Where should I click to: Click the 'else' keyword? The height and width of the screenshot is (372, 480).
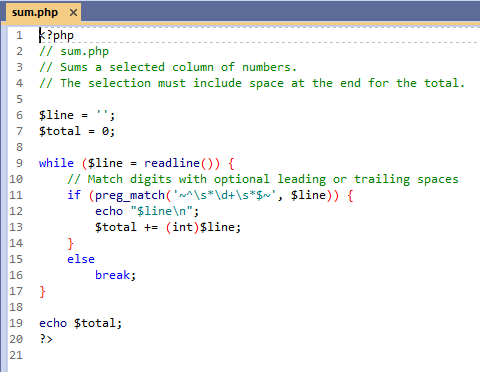(x=81, y=259)
